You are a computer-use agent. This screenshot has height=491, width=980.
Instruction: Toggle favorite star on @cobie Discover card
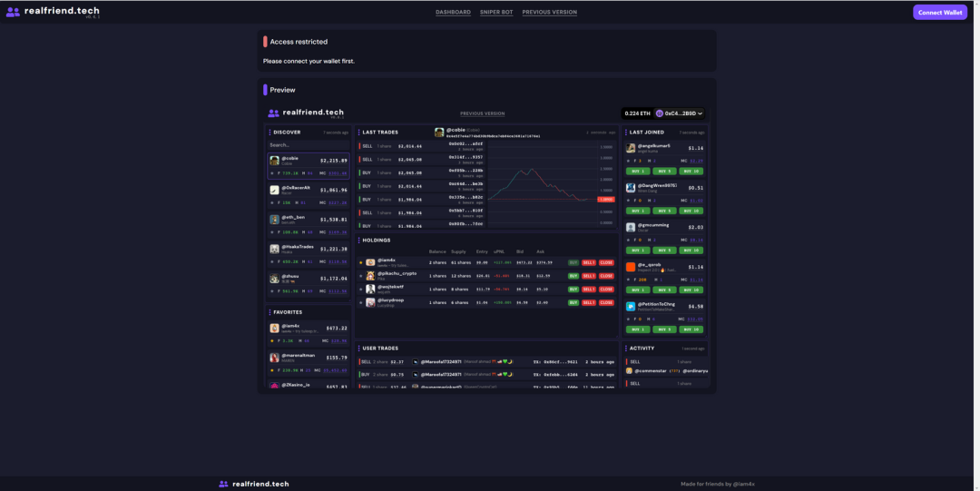(272, 173)
